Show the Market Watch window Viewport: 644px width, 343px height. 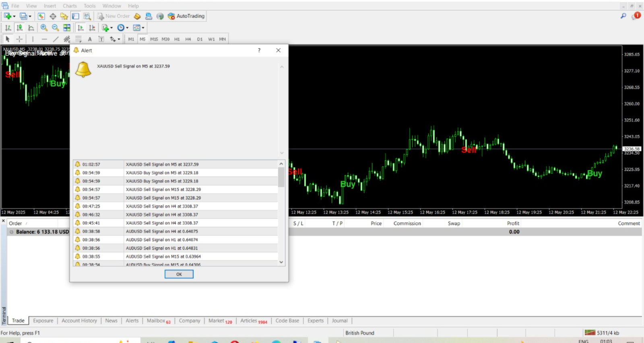tap(41, 16)
